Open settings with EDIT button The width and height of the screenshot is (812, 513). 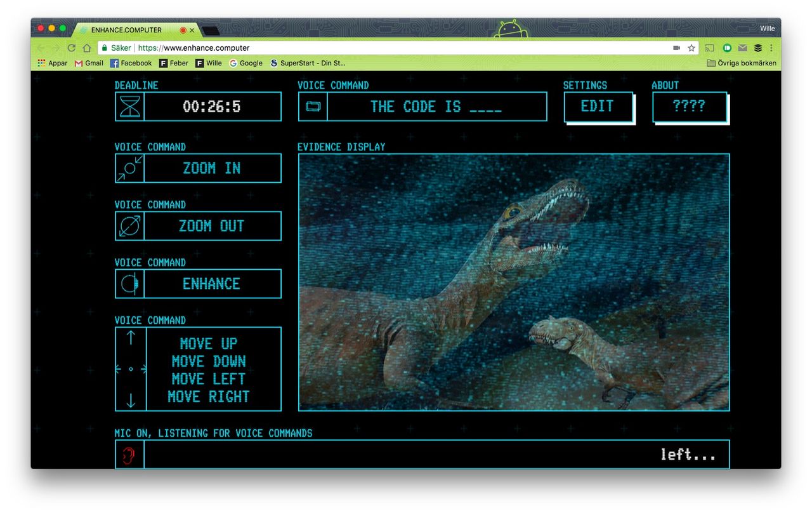tap(598, 107)
